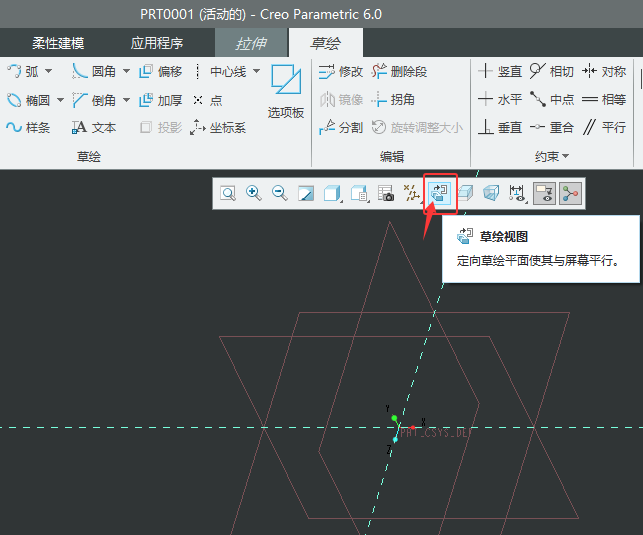Apply the 对称 (Symmetric) constraint

click(604, 71)
